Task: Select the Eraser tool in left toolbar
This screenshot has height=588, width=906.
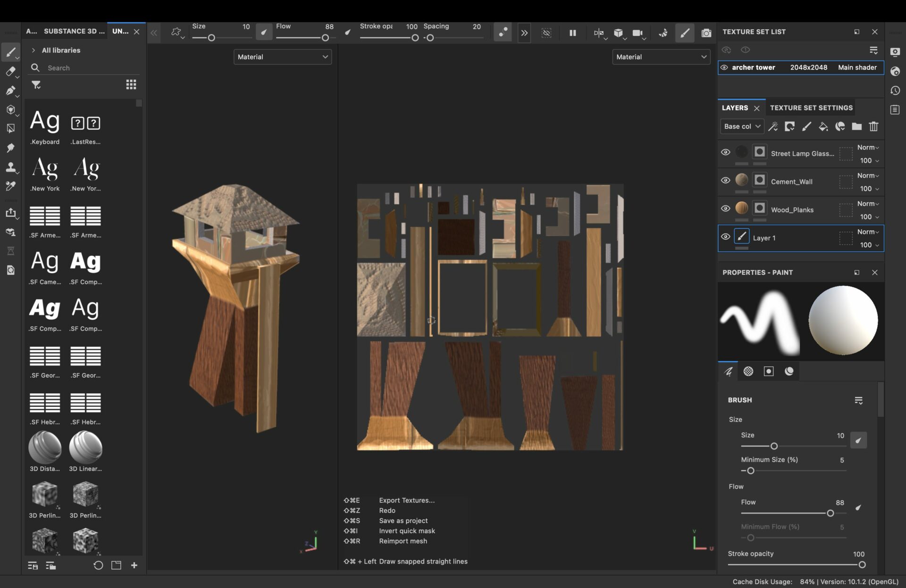Action: click(x=10, y=71)
